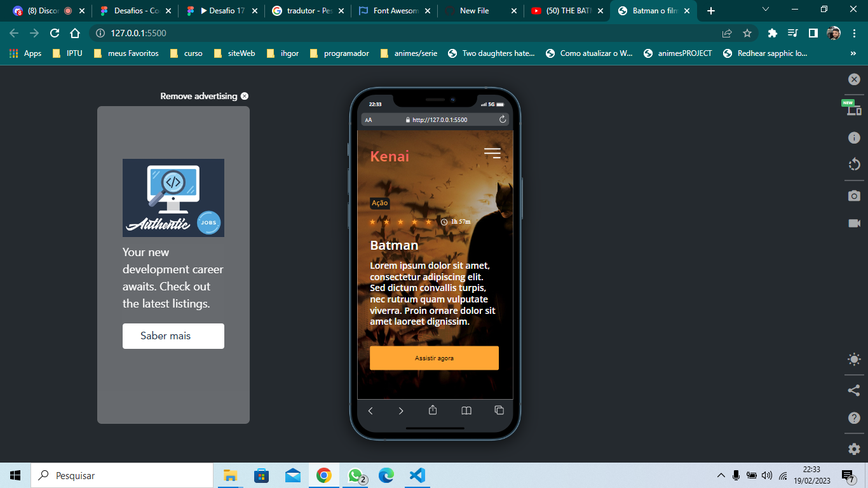Switch to the tradutor search tab

(304, 10)
